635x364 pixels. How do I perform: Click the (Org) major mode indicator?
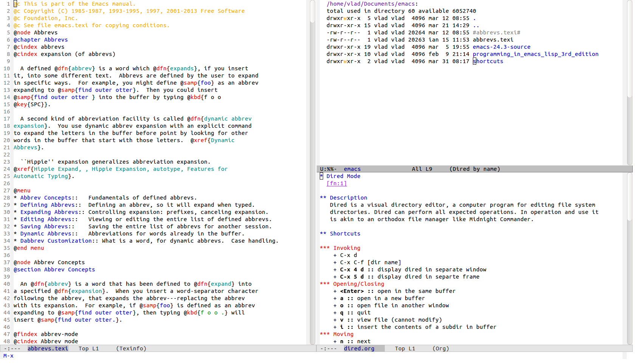tap(441, 349)
